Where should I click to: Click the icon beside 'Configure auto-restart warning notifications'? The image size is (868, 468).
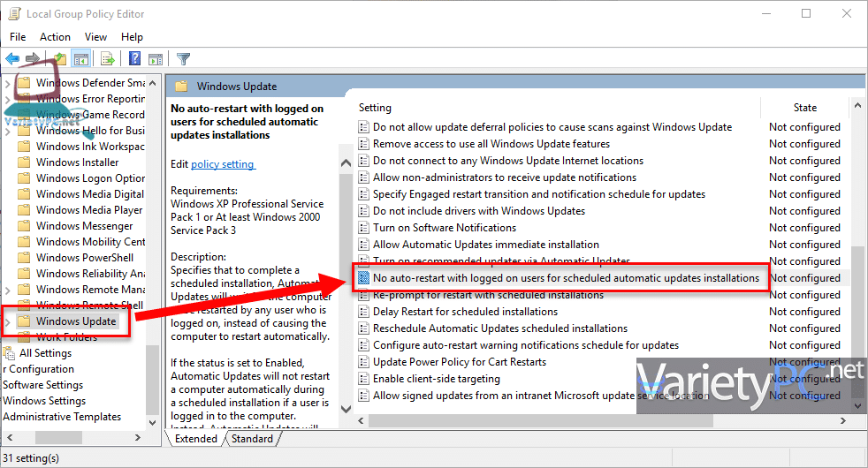pos(363,345)
